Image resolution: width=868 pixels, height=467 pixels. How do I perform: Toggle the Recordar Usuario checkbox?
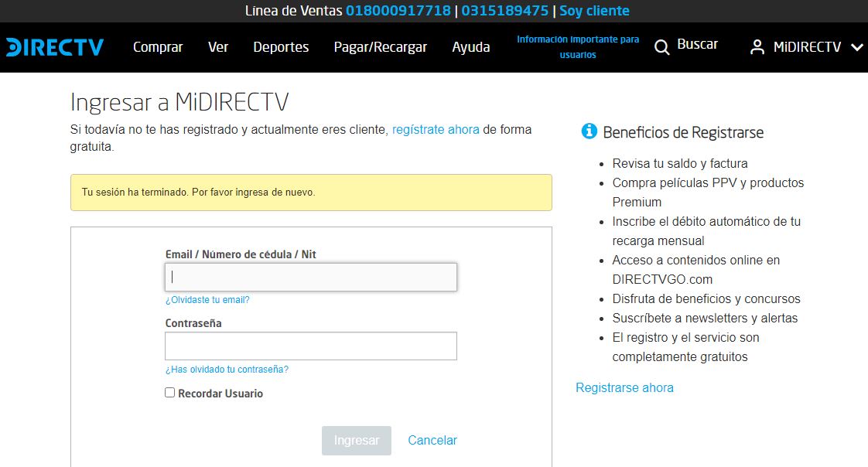[170, 392]
